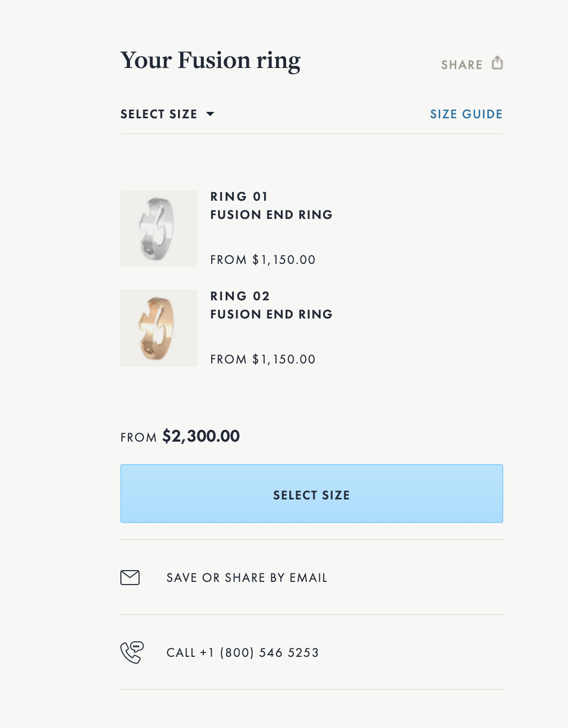Click the share arrow icon
Image resolution: width=568 pixels, height=728 pixels.
coord(497,63)
